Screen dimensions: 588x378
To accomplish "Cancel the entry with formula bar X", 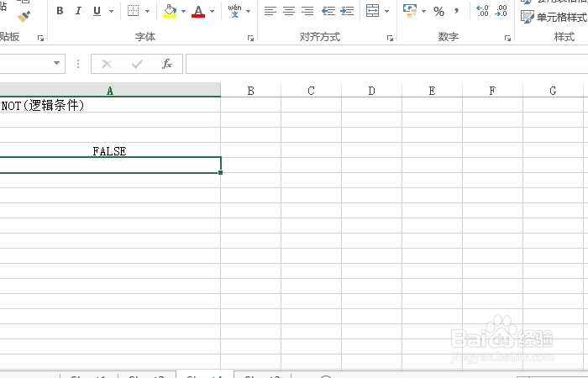I will click(x=107, y=64).
